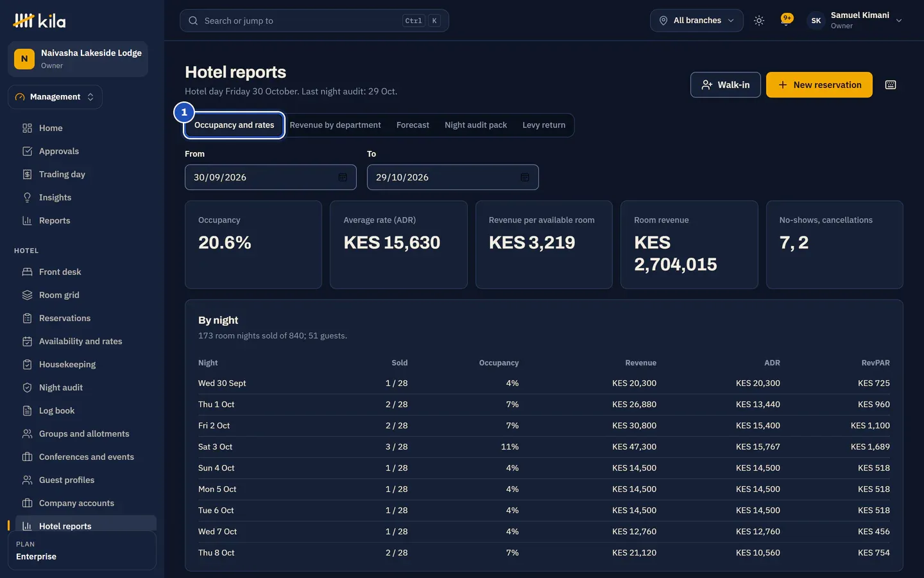The width and height of the screenshot is (924, 578).
Task: Open Housekeeping in the sidebar
Action: (86, 364)
